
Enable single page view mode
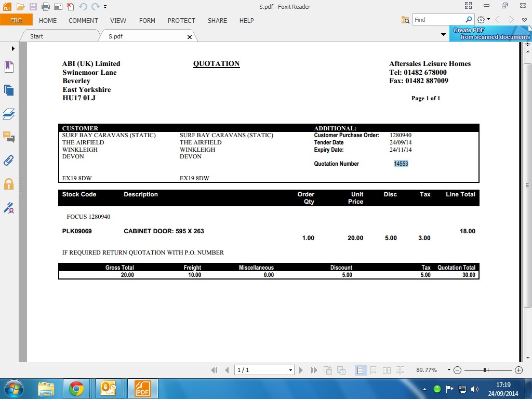tap(360, 370)
